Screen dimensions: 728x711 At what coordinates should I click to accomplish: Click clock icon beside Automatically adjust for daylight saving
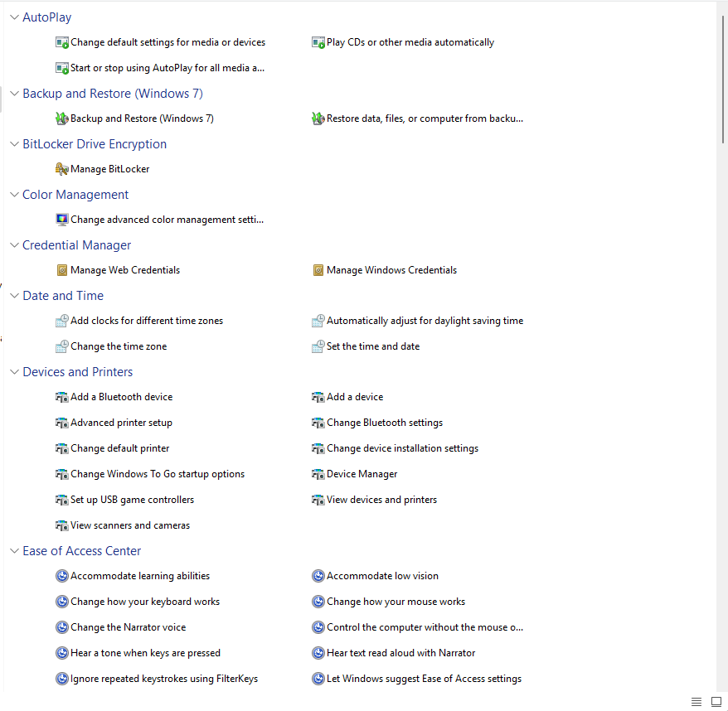[x=318, y=321]
